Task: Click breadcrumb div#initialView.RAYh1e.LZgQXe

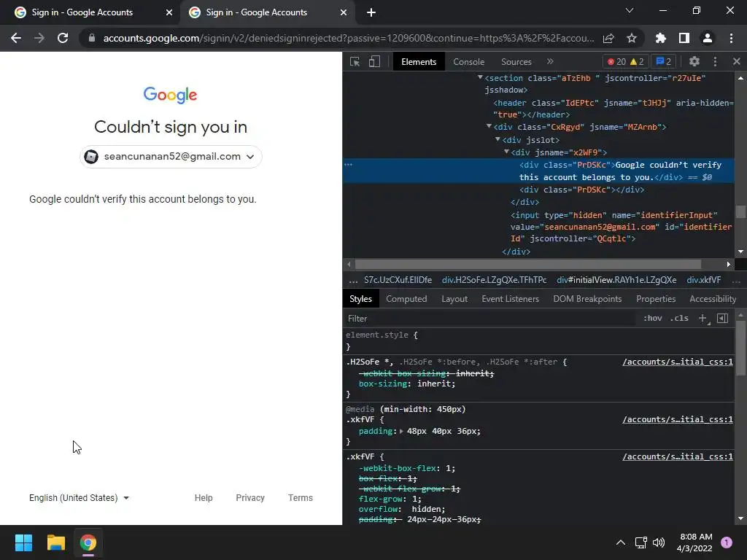Action: 616,280
